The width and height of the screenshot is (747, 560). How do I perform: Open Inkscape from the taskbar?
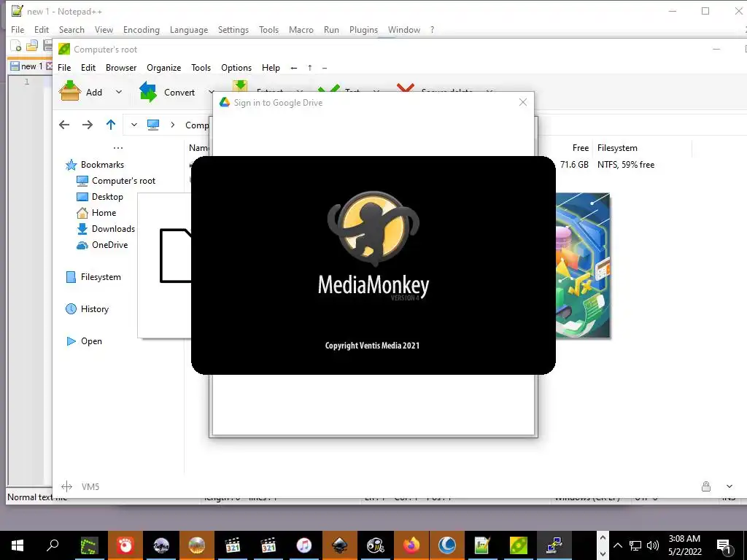point(340,545)
